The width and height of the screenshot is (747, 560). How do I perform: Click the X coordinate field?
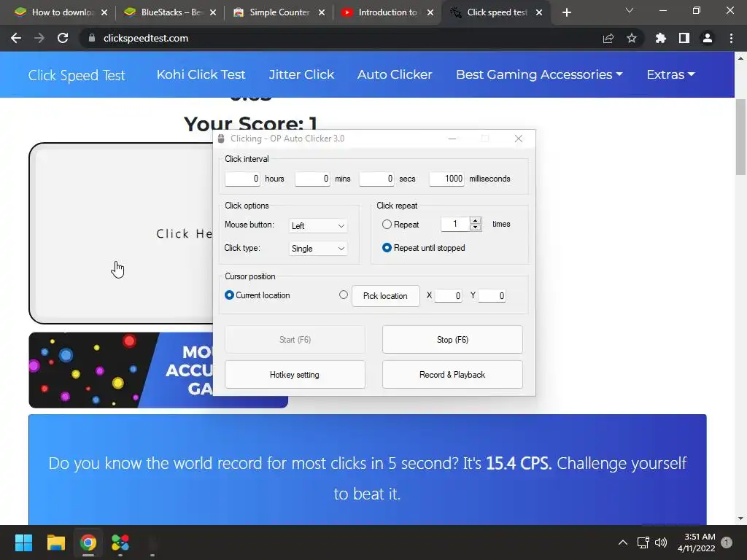pyautogui.click(x=449, y=296)
